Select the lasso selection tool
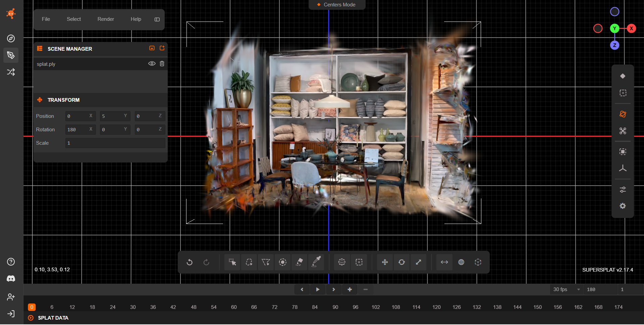The image size is (644, 325). tap(249, 262)
